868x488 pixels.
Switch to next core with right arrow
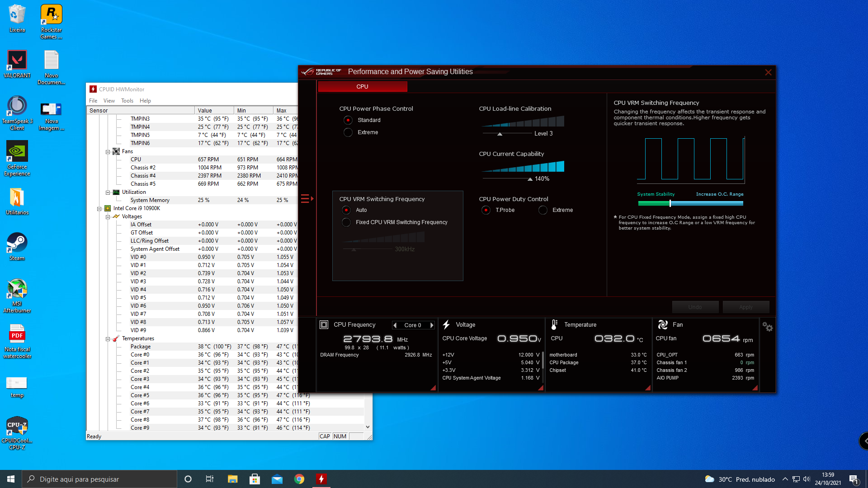[x=432, y=325]
